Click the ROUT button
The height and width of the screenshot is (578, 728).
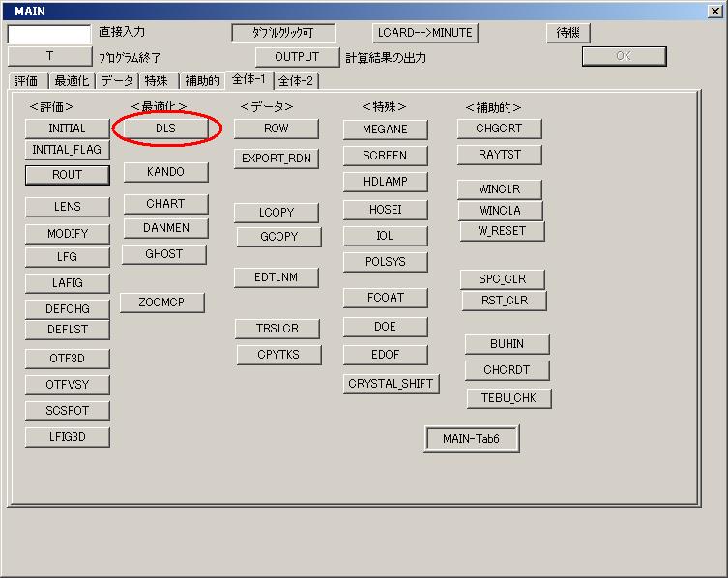tap(68, 175)
